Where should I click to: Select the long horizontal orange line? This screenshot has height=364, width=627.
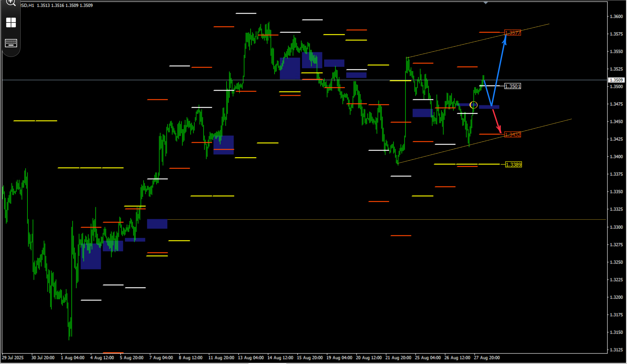pos(386,219)
